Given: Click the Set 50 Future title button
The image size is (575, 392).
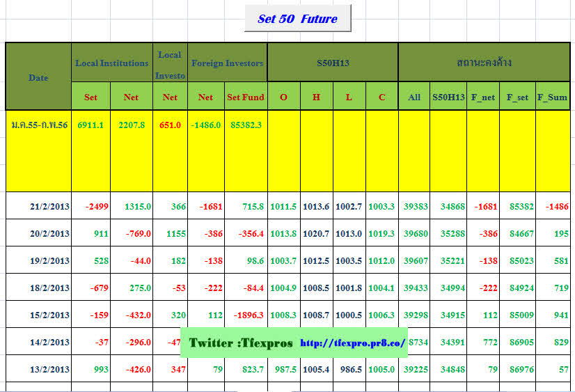Looking at the screenshot, I should 297,19.
